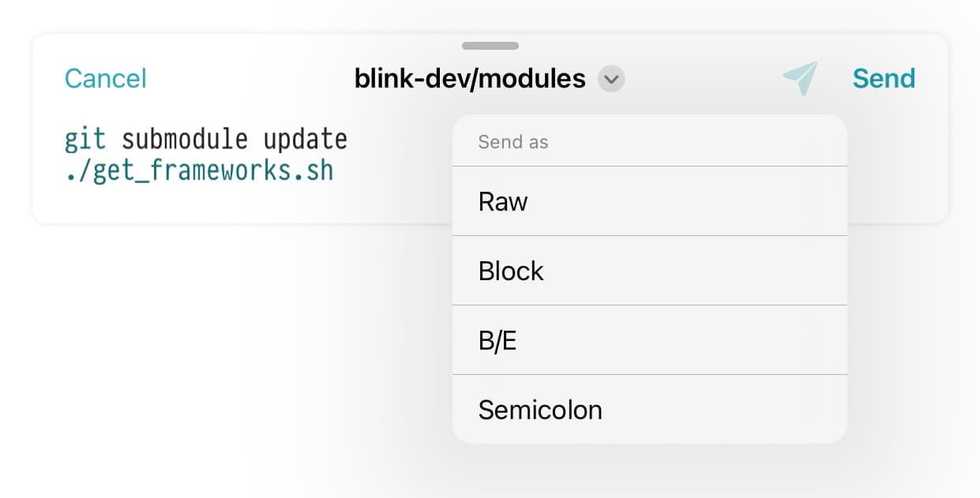
Task: Place cursor after the get_frameworks.sh text
Action: pos(335,170)
